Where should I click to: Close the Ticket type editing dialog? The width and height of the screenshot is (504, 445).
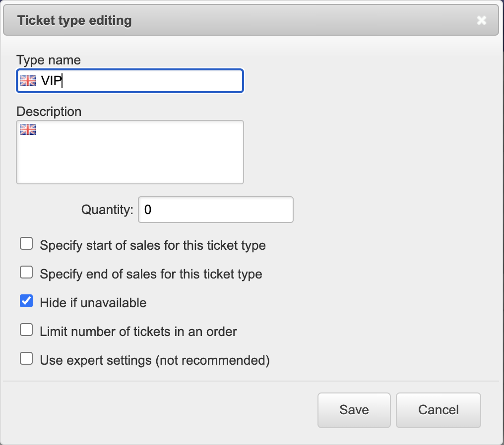(481, 20)
